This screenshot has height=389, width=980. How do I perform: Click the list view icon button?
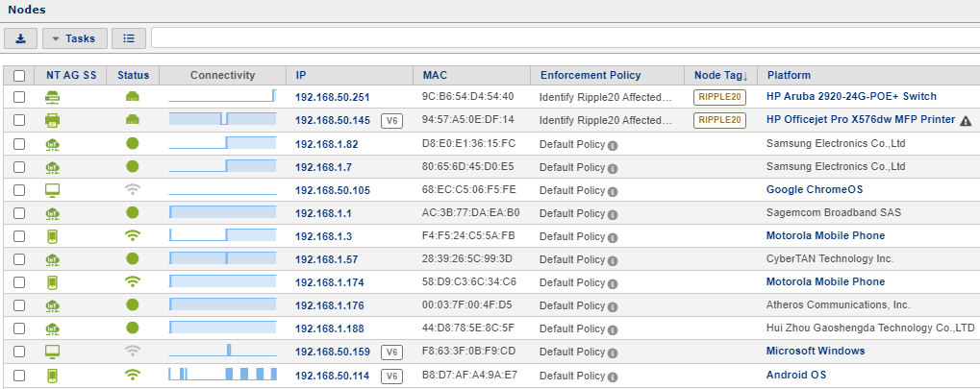tap(129, 38)
